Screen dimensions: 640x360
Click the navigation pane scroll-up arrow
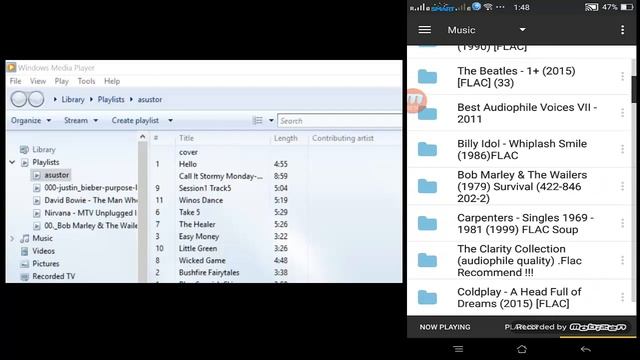142,137
